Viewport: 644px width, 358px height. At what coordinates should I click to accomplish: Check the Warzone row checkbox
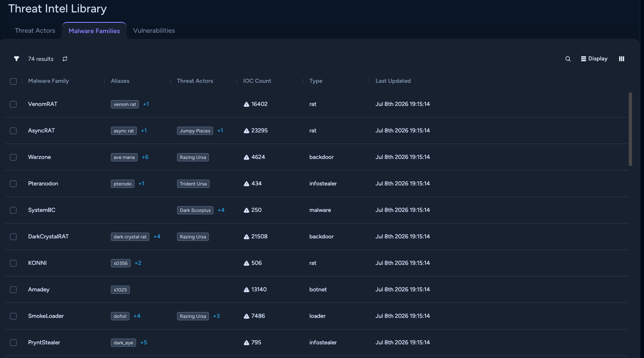(x=13, y=157)
